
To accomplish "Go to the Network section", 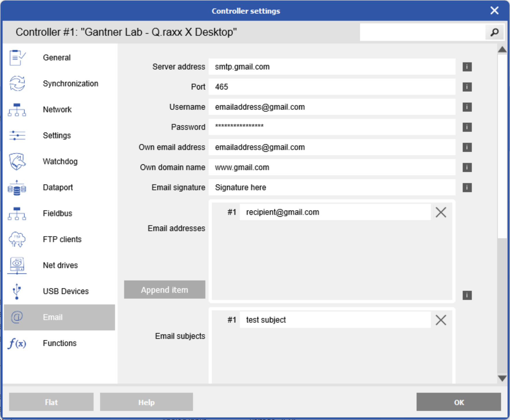I will 57,110.
